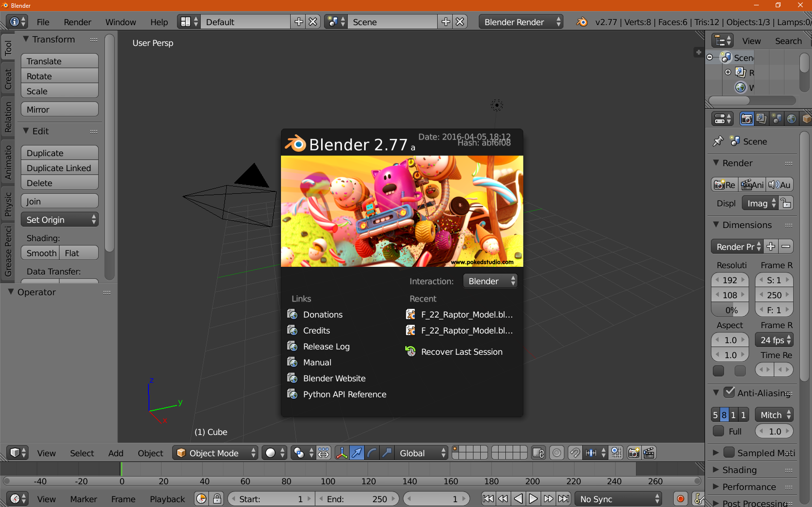
Task: Click the pin icon in properties panel
Action: coord(718,141)
